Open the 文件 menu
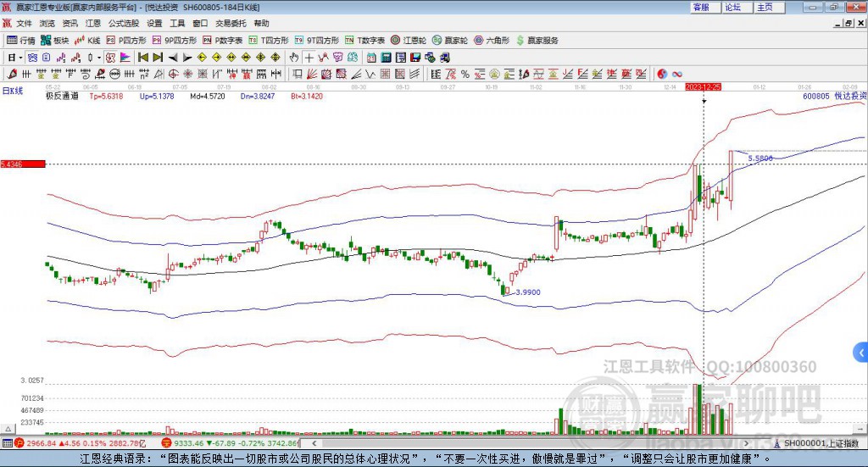Viewport: 868px width, 467px height. point(24,23)
